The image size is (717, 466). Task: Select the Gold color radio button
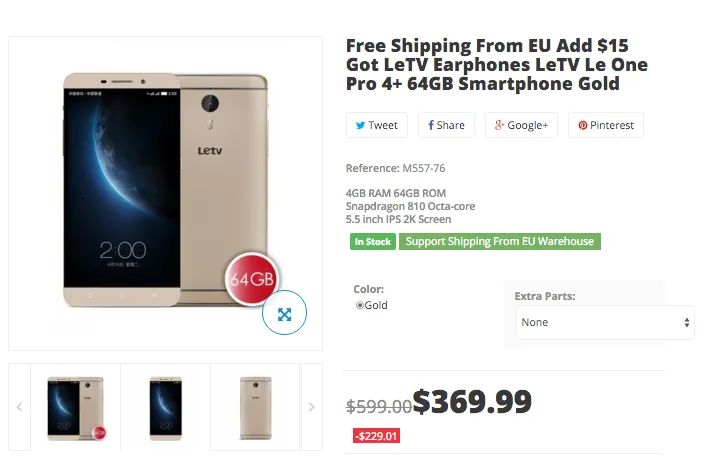[360, 306]
